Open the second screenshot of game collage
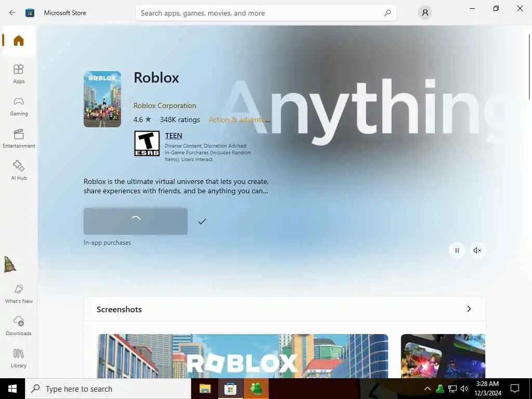 point(443,356)
